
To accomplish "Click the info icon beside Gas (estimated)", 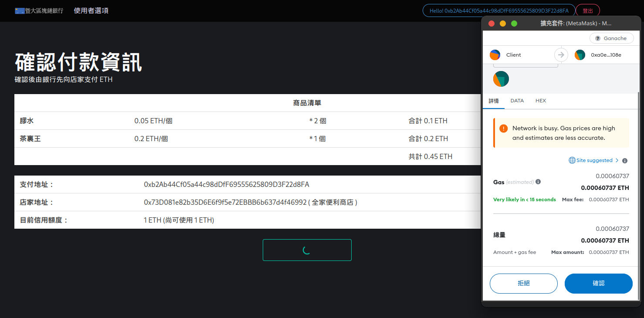I will click(x=538, y=182).
